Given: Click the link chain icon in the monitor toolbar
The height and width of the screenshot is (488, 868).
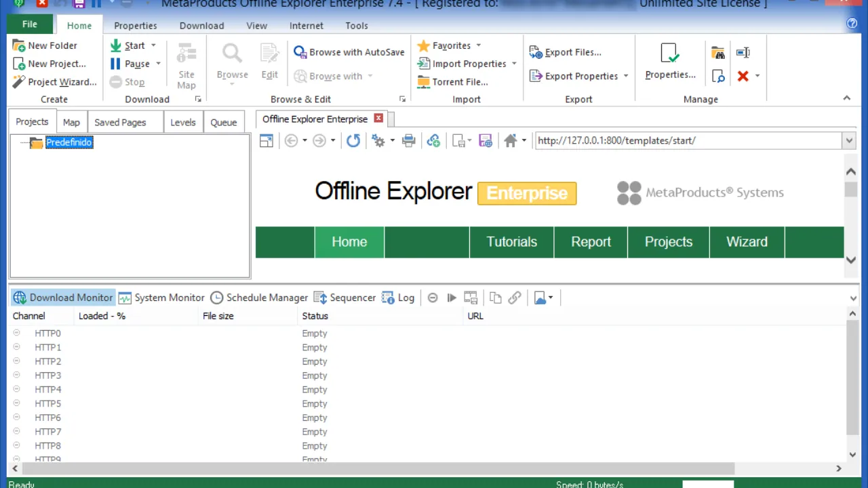Looking at the screenshot, I should 515,298.
